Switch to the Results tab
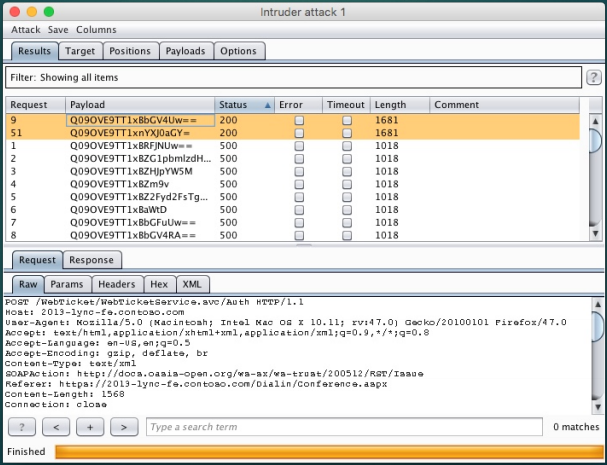The image size is (607, 465). coord(34,51)
